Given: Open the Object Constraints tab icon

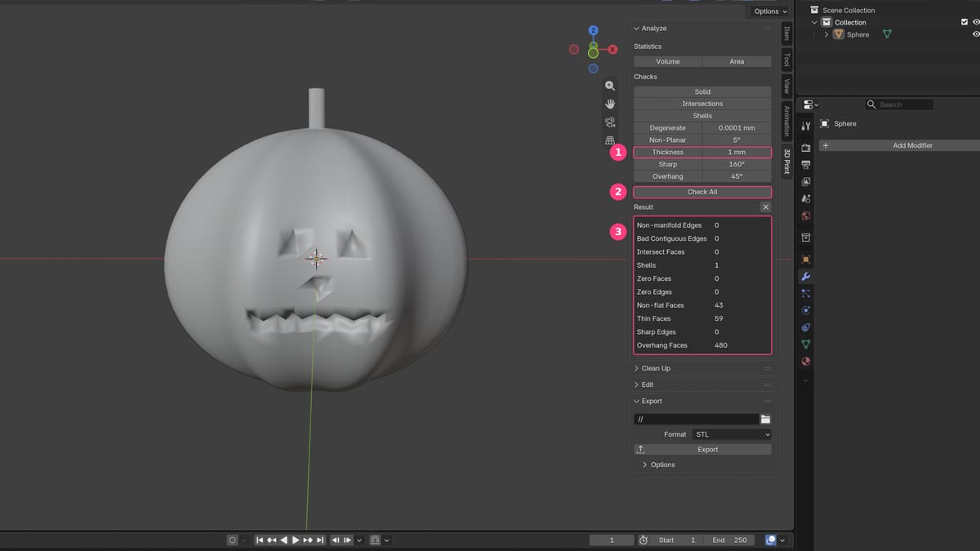Looking at the screenshot, I should pyautogui.click(x=806, y=327).
